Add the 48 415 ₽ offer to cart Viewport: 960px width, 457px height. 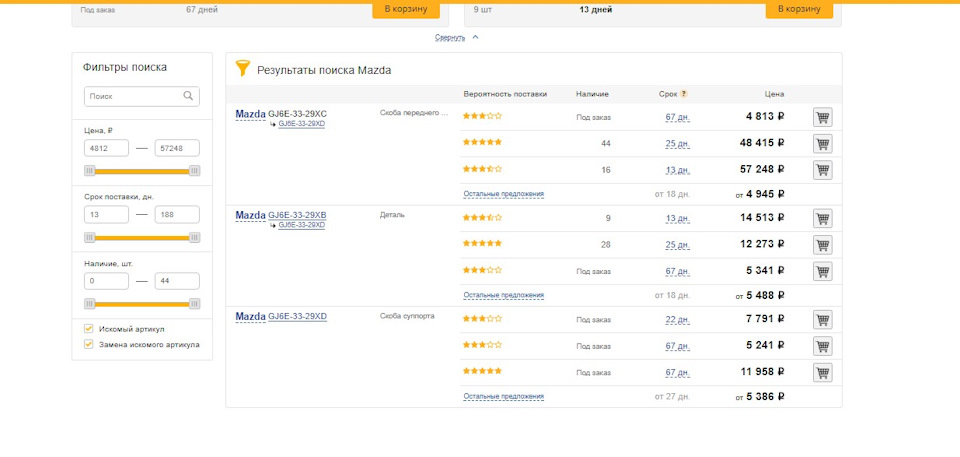click(x=823, y=143)
